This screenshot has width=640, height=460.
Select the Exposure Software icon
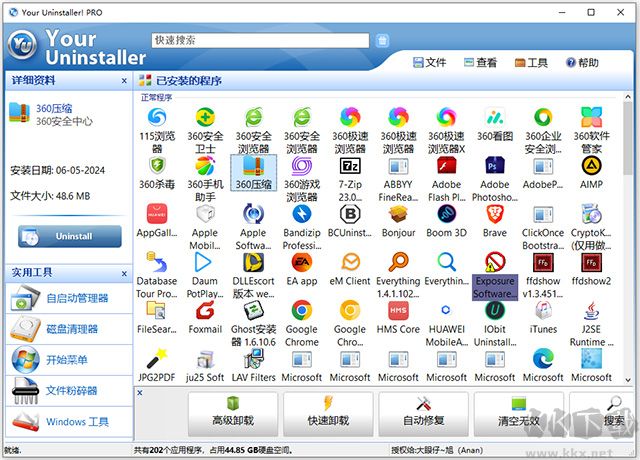(495, 262)
